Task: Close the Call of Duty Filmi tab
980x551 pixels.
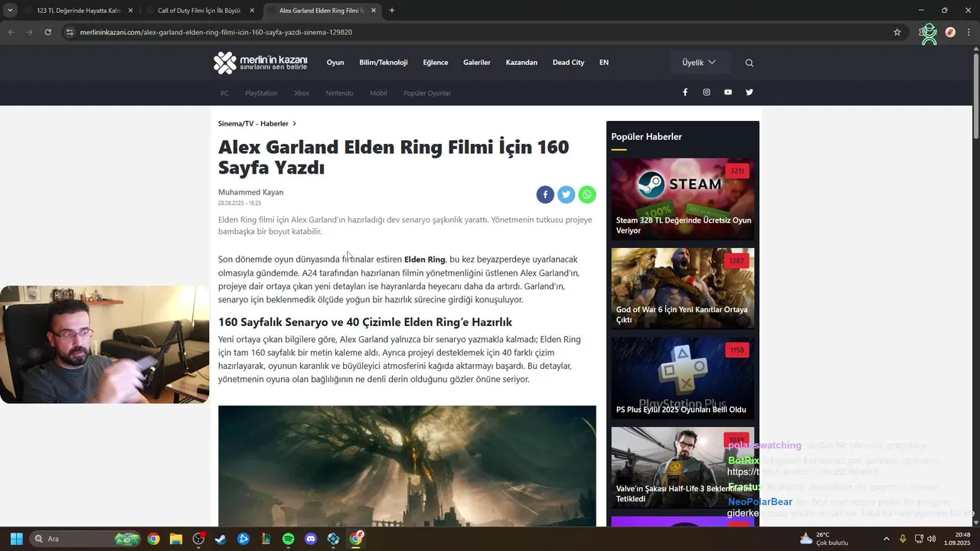Action: click(x=252, y=11)
